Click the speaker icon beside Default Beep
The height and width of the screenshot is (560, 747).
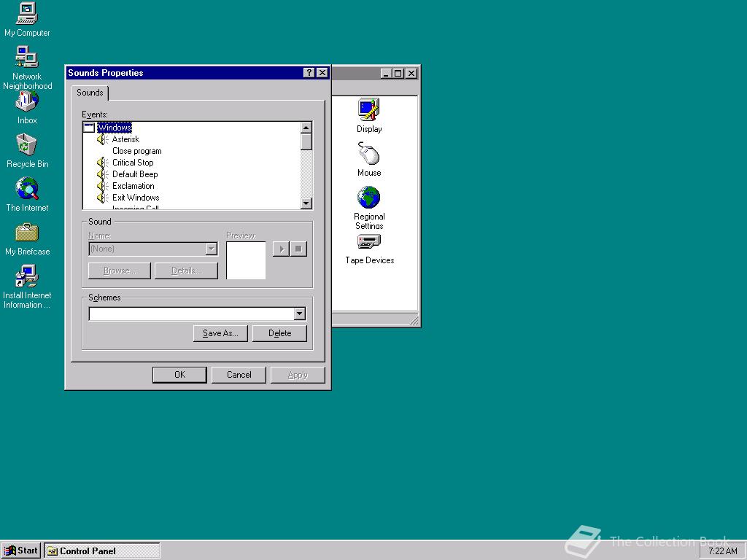[x=102, y=174]
